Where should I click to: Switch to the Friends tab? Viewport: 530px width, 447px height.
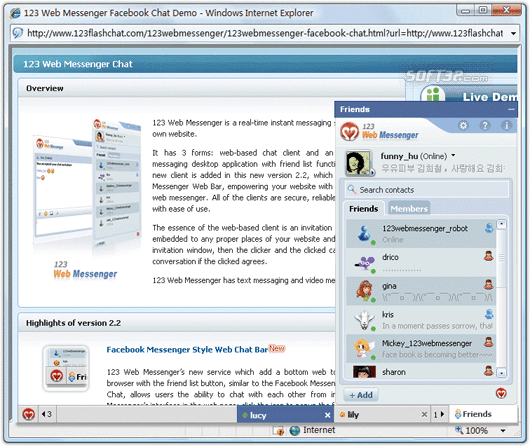tap(364, 209)
